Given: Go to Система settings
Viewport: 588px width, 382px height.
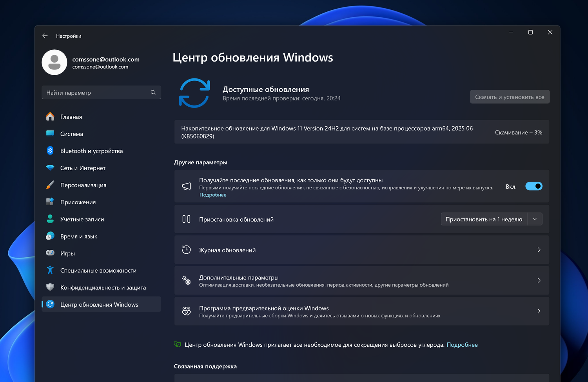Looking at the screenshot, I should pyautogui.click(x=101, y=134).
